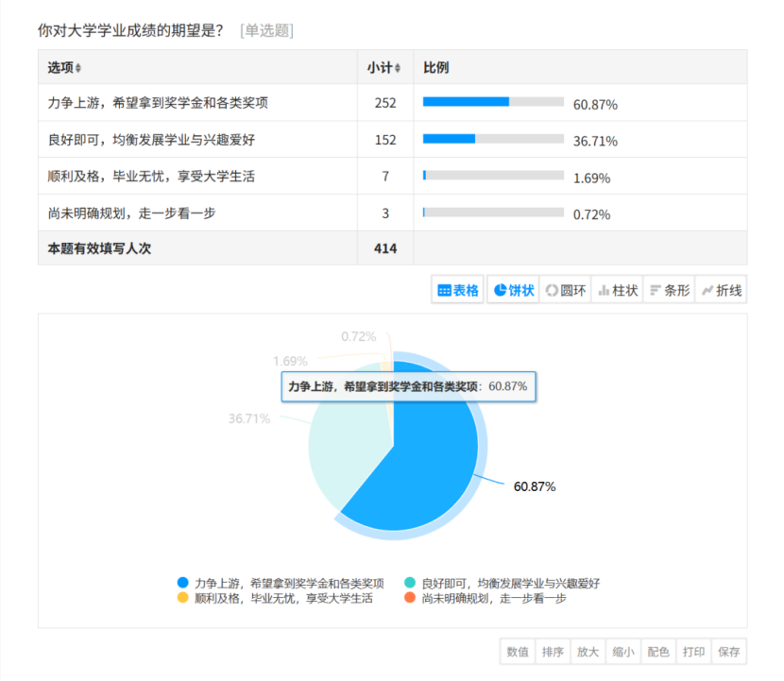
Task: Switch chart to 圆环 donut view
Action: tap(565, 291)
